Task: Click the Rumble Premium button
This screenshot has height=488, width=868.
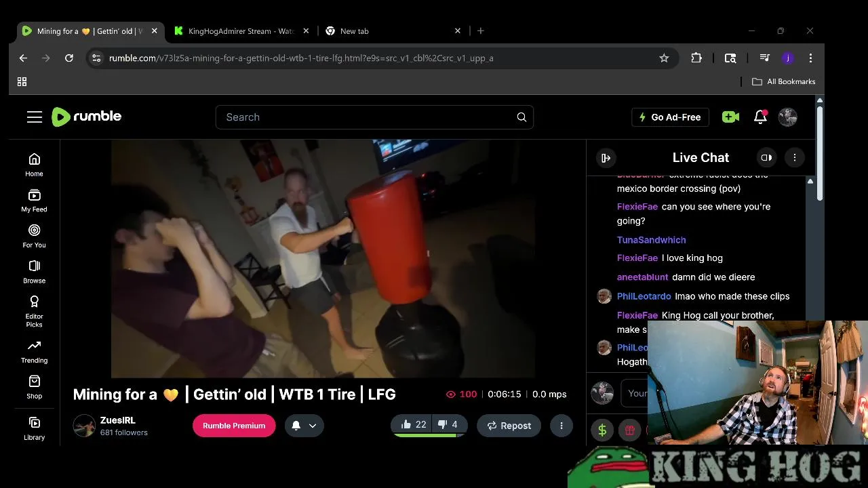Action: [x=234, y=426]
